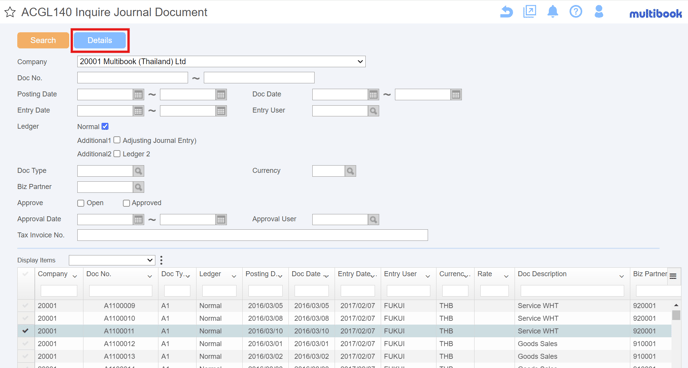The image size is (688, 368).
Task: Open the Doc Date start calendar picker
Action: (373, 94)
